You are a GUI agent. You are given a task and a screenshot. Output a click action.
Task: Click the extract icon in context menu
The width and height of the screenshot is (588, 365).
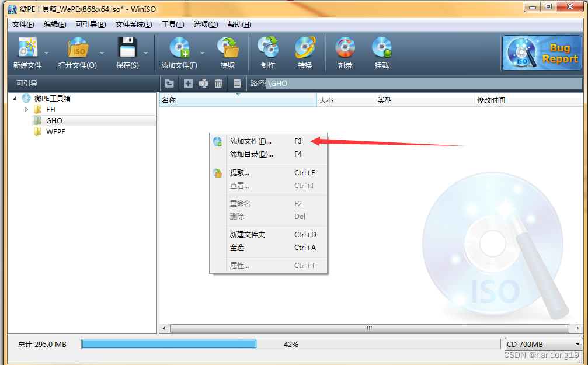point(217,173)
